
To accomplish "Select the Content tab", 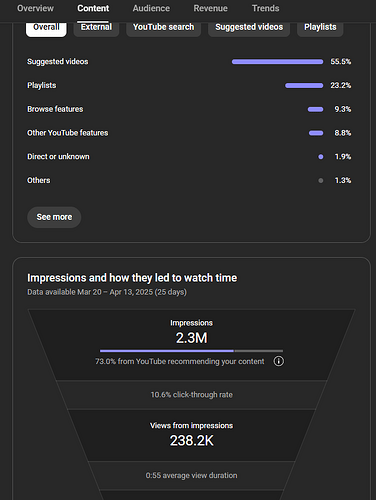I will pos(93,8).
